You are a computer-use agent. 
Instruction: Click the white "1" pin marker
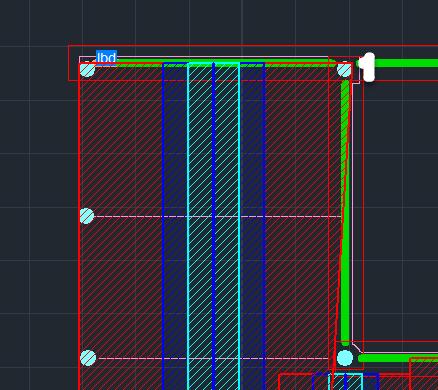click(369, 67)
